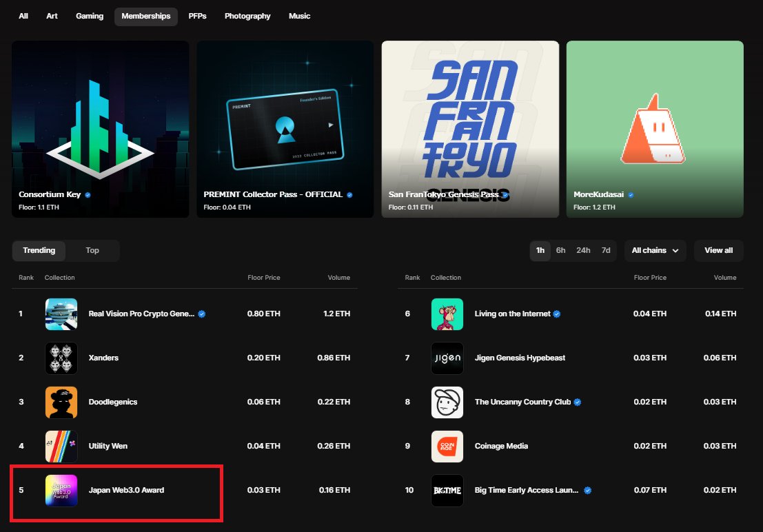
Task: Select the Art category tab
Action: [52, 16]
